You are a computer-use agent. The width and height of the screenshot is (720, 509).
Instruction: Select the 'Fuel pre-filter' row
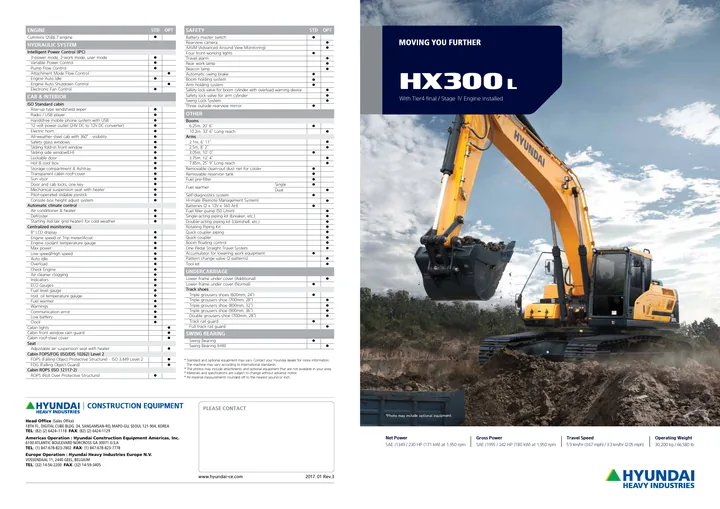click(259, 179)
